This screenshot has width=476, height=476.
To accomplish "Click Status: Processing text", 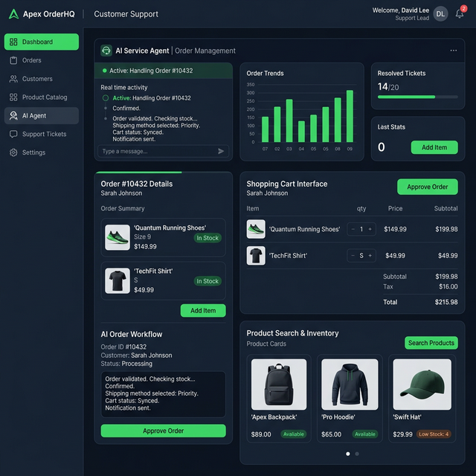I will click(126, 364).
